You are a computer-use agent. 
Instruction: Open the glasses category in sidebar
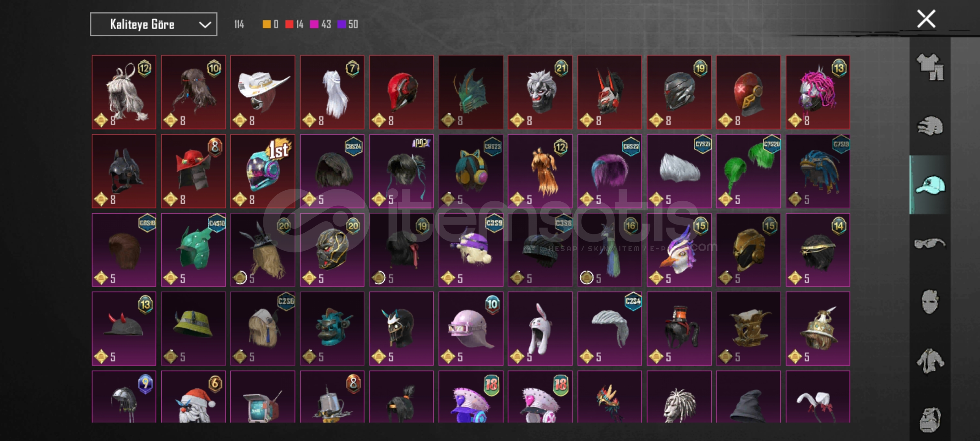[x=930, y=243]
